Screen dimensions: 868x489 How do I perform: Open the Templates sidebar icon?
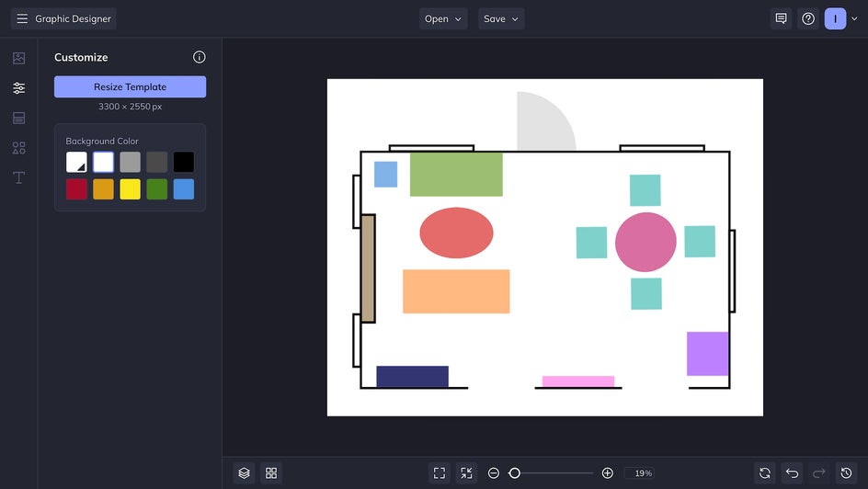18,118
